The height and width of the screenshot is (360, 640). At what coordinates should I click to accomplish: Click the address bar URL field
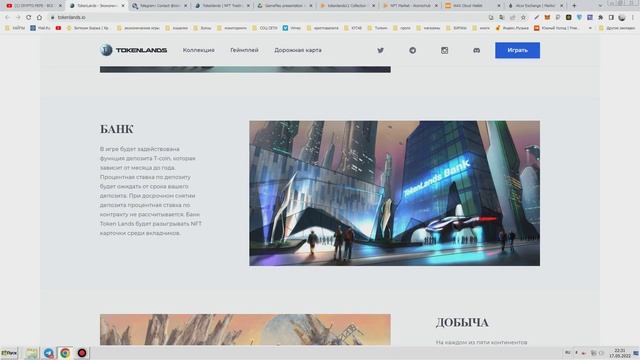coord(269,17)
